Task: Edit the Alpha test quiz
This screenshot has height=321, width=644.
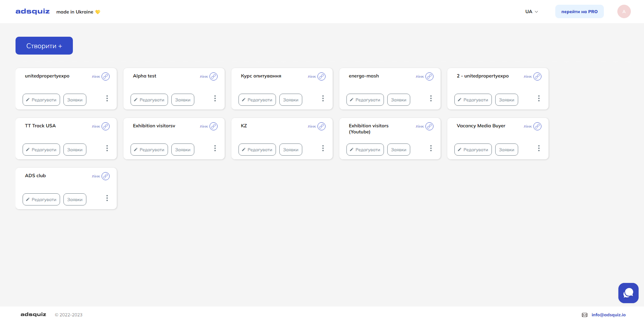Action: click(x=149, y=100)
